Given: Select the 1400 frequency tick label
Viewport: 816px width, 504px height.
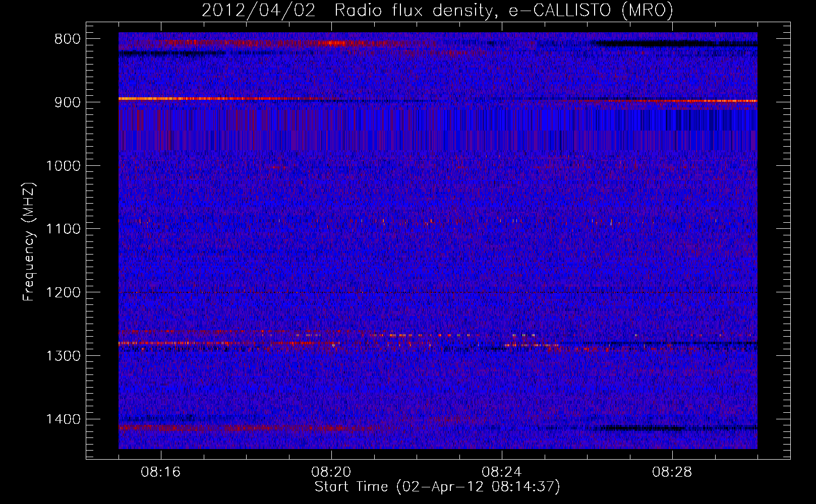Looking at the screenshot, I should tap(63, 419).
